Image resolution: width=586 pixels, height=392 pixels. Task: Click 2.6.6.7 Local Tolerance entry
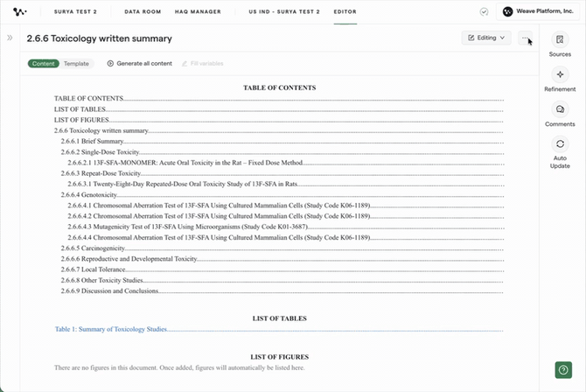283,269
